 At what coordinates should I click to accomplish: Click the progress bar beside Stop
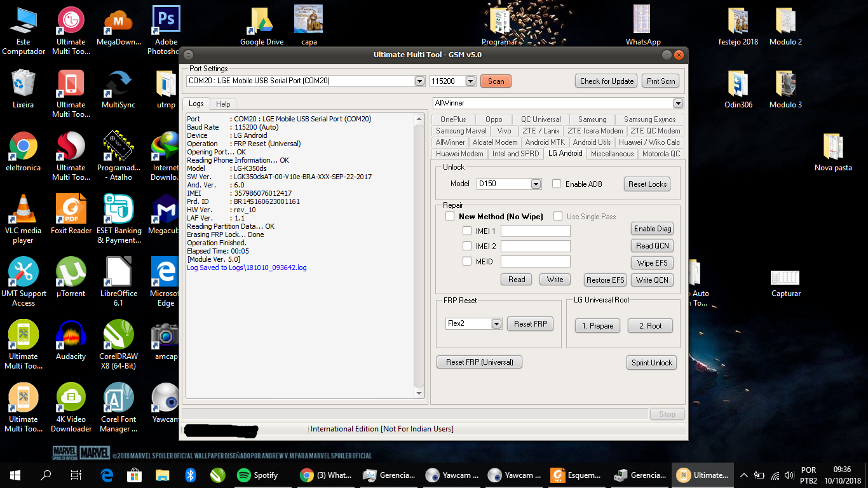(414, 414)
